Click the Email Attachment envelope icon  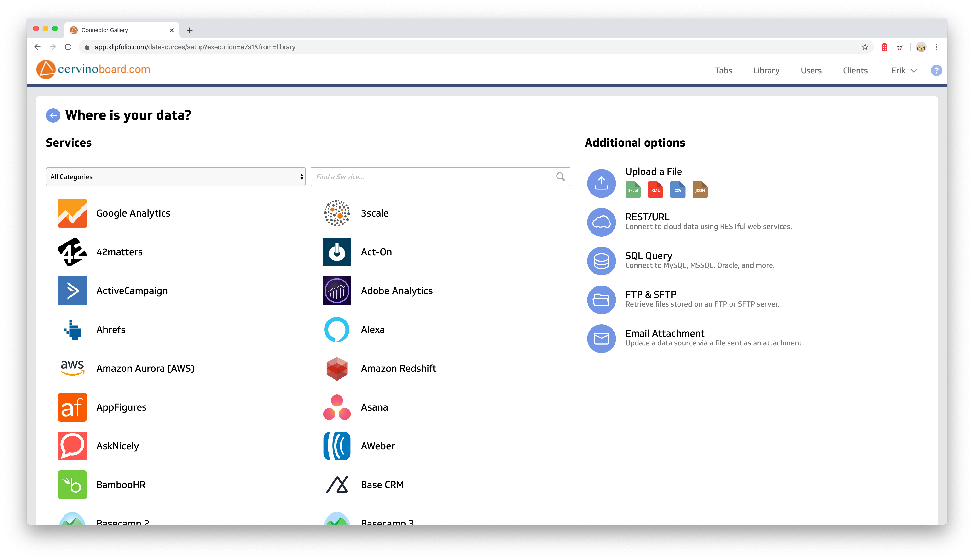[601, 338]
